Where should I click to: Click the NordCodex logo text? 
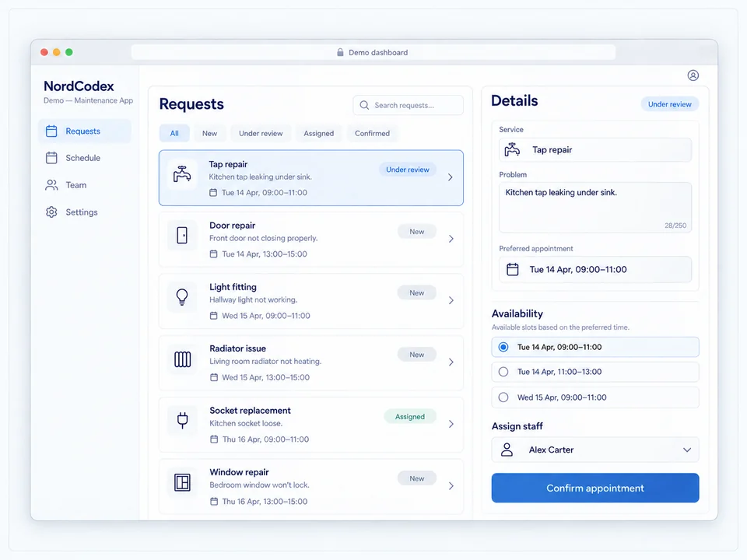(79, 86)
